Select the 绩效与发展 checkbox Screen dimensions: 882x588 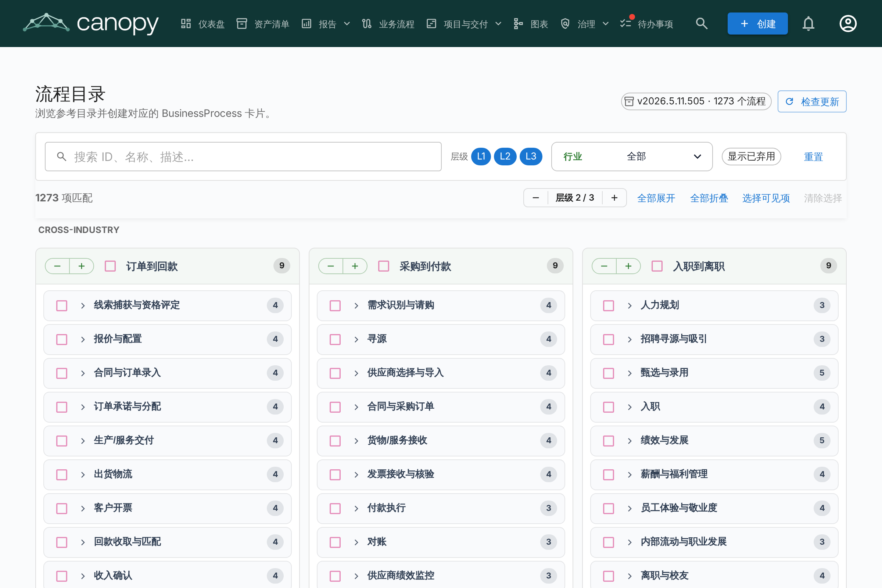click(609, 441)
